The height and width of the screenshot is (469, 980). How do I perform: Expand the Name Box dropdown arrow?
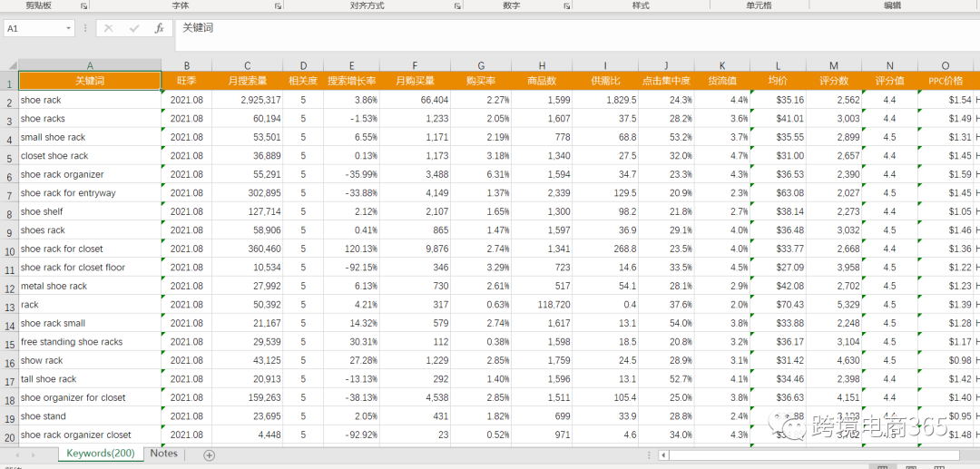click(x=69, y=29)
